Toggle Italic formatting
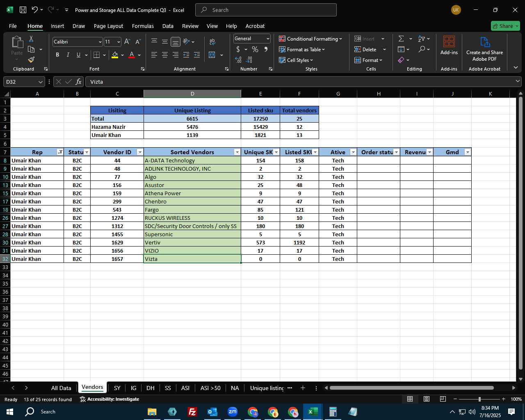Screen dimensions: 525x420 pyautogui.click(x=68, y=55)
